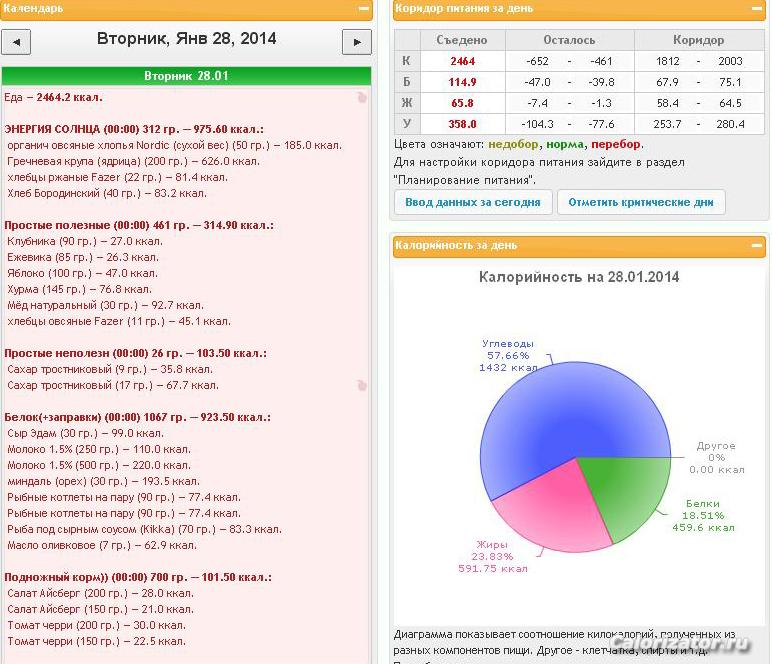This screenshot has width=772, height=664.
Task: Select миндаль (орех) entry
Action: click(x=103, y=481)
